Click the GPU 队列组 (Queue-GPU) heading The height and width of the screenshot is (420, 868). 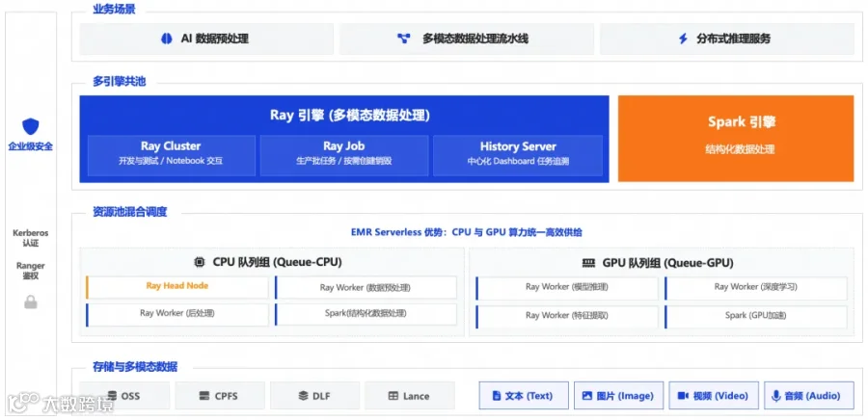pos(667,263)
